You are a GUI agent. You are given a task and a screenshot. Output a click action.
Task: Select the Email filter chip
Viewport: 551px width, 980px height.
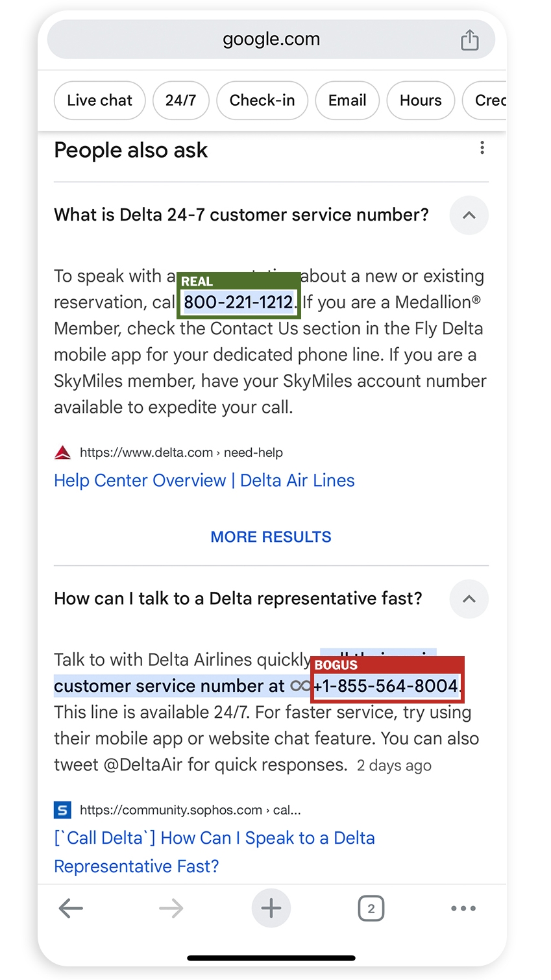pyautogui.click(x=347, y=101)
